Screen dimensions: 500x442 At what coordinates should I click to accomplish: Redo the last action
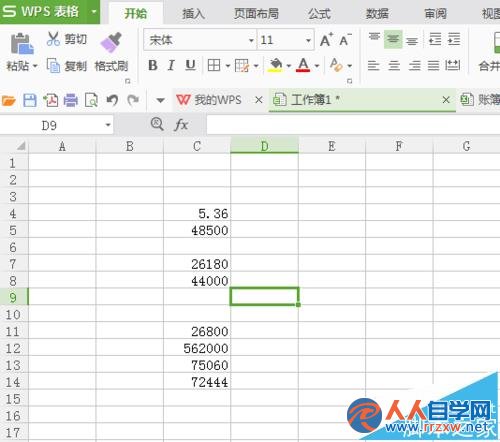pyautogui.click(x=133, y=100)
